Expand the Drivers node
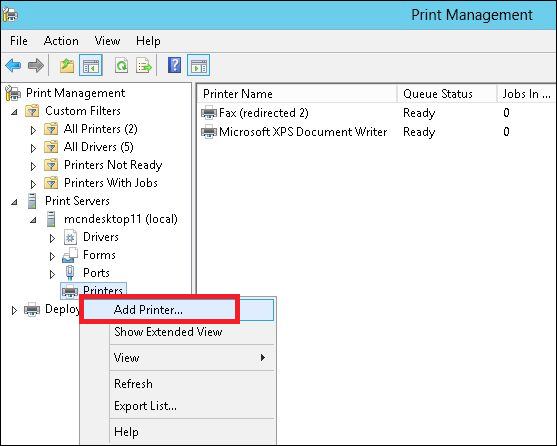Viewport: 557px width, 446px height. [x=52, y=238]
